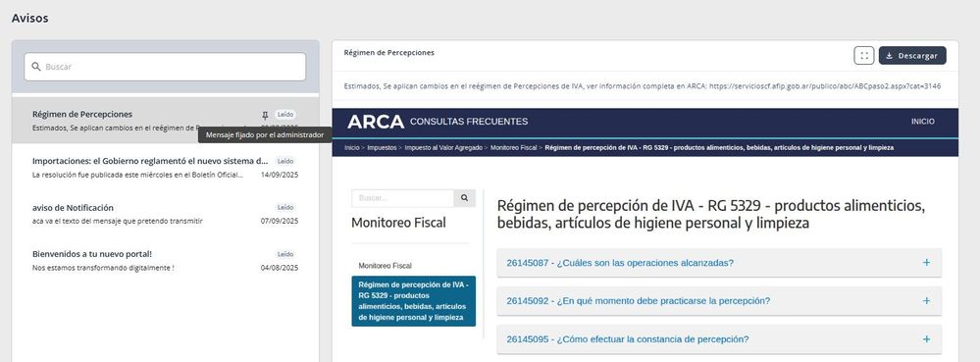Image resolution: width=980 pixels, height=362 pixels.
Task: Click 'aca va el texto del mensaje' preview
Action: pyautogui.click(x=118, y=222)
